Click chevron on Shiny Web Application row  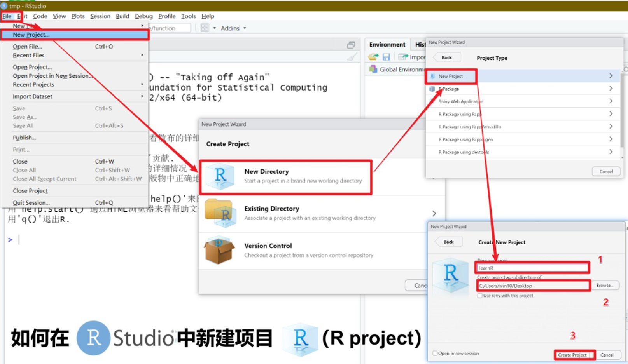pos(611,101)
